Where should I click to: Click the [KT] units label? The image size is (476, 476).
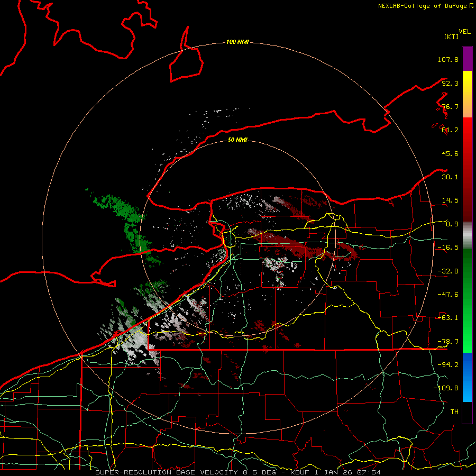[451, 36]
